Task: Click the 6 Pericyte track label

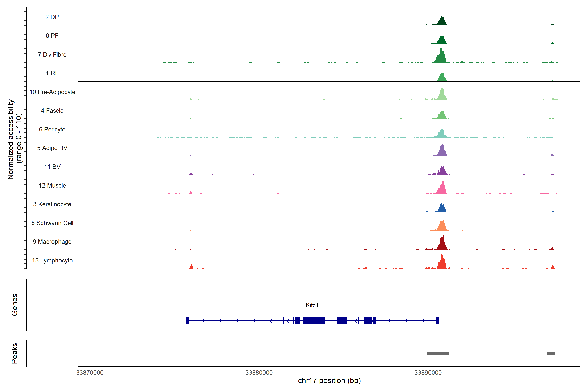Action: (x=52, y=129)
